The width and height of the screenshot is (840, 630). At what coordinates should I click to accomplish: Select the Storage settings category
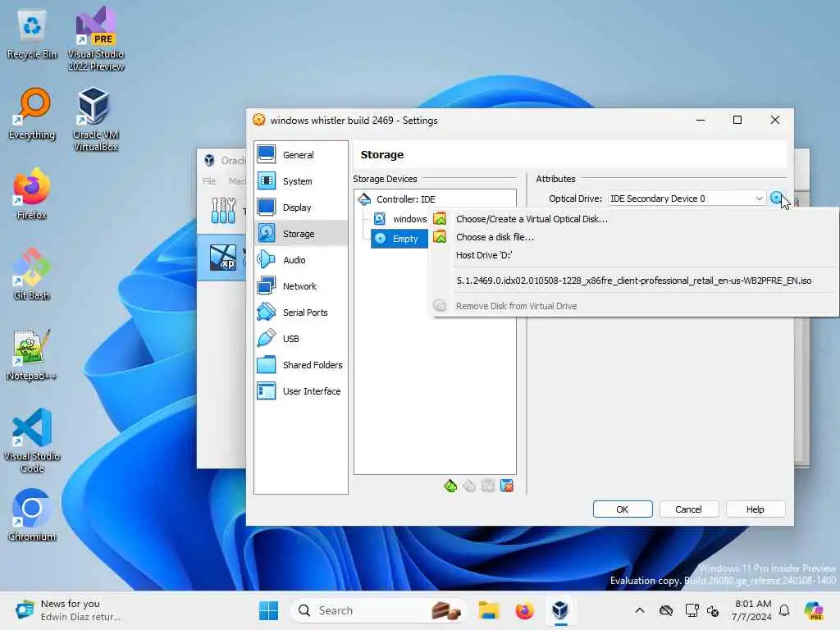[300, 234]
